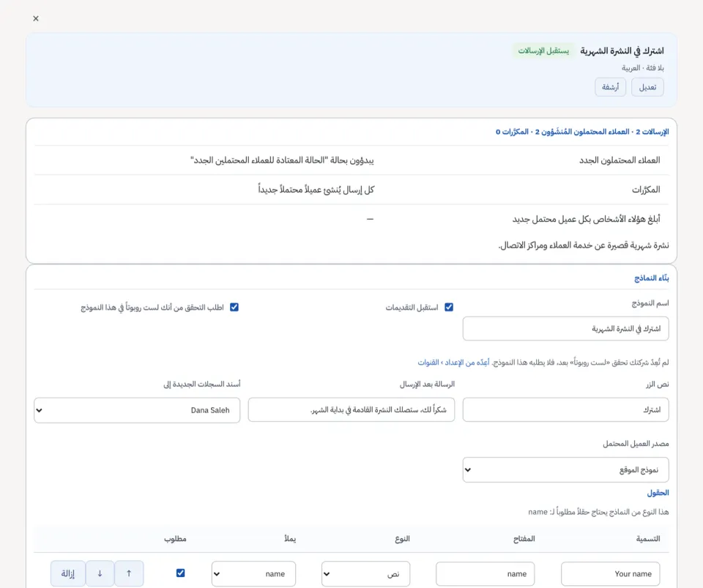This screenshot has width=703, height=588.
Task: Click the التسمية column header
Action: tap(648, 538)
